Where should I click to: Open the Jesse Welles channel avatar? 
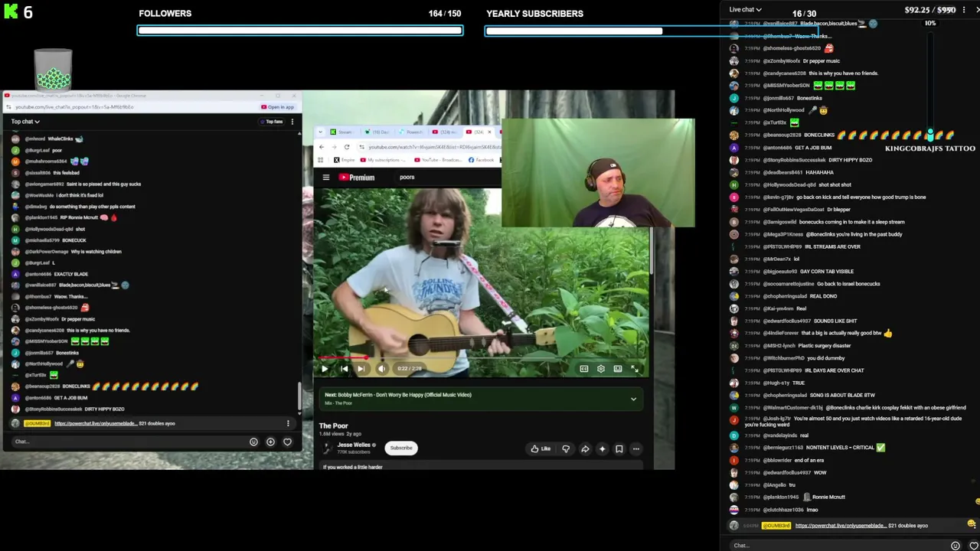coord(327,448)
